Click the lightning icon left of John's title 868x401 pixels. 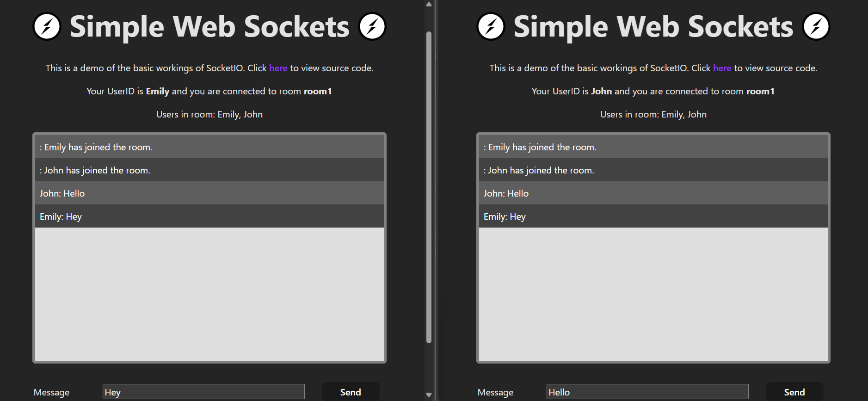(x=491, y=26)
